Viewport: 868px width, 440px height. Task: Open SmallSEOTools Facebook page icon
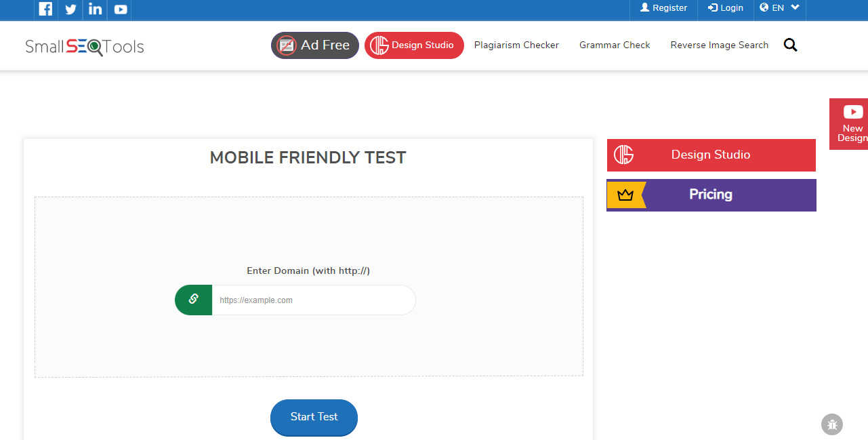click(45, 9)
